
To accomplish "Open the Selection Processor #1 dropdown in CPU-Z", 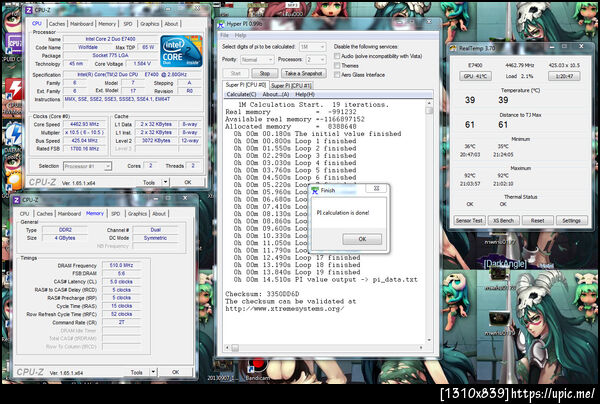I will tap(87, 166).
